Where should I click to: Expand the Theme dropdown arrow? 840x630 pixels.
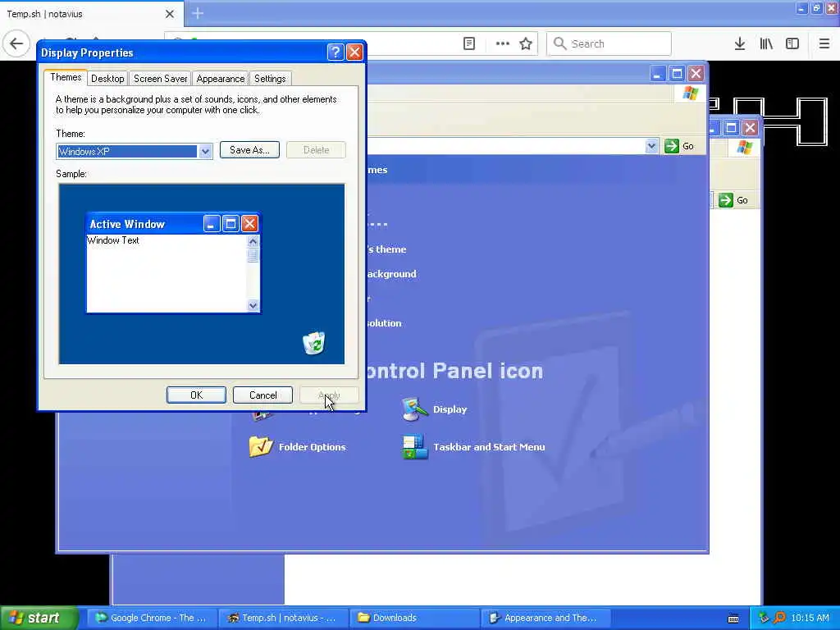205,152
